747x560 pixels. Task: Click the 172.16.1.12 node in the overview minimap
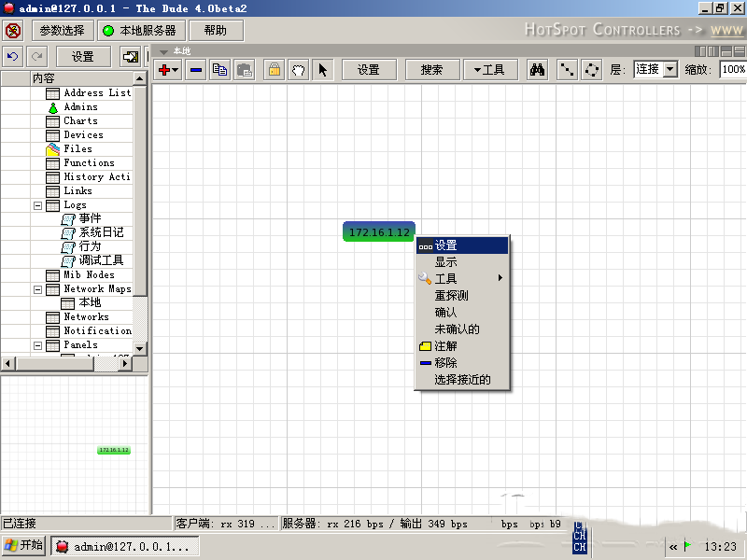114,450
